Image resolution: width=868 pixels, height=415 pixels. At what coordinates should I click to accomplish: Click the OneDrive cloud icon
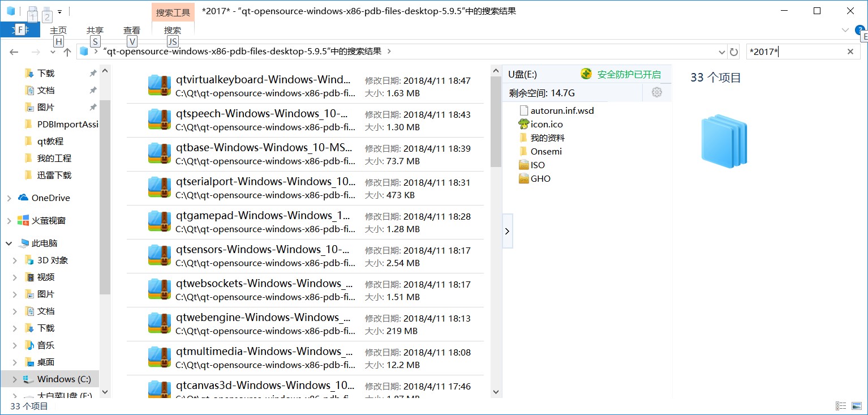tap(23, 198)
